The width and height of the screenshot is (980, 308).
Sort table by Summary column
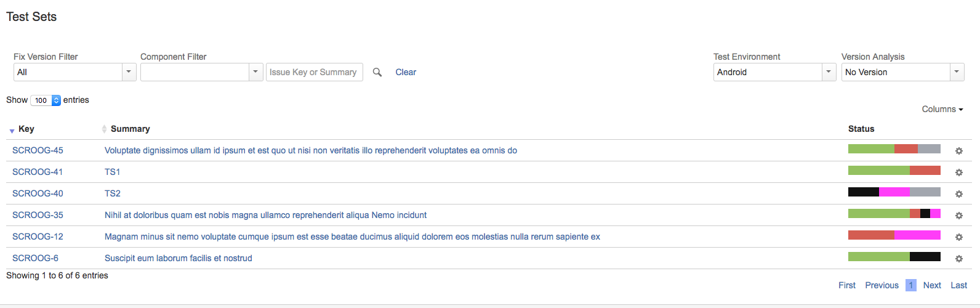pyautogui.click(x=130, y=129)
